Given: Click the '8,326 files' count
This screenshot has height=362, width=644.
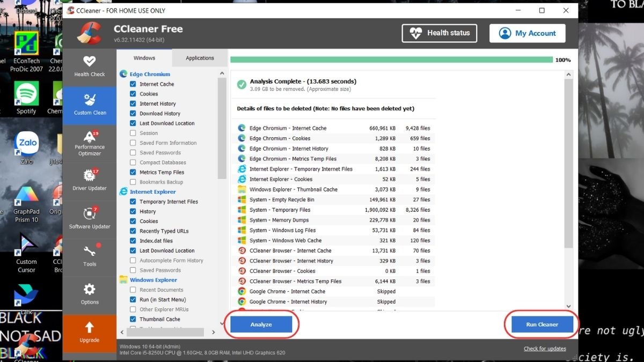Looking at the screenshot, I should point(418,210).
